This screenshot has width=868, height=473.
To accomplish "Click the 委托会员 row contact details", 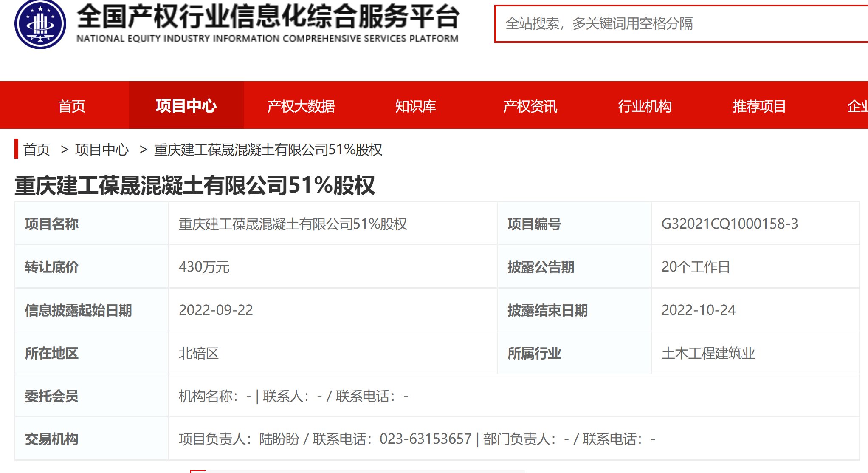I will [293, 396].
